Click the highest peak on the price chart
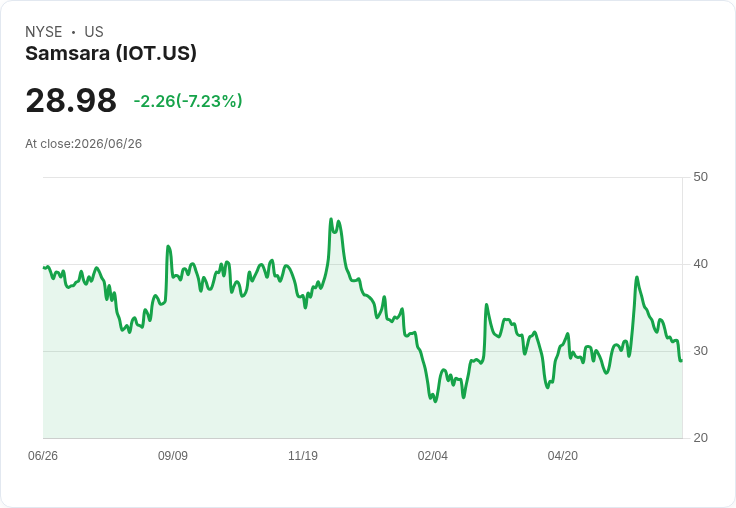 click(x=331, y=219)
